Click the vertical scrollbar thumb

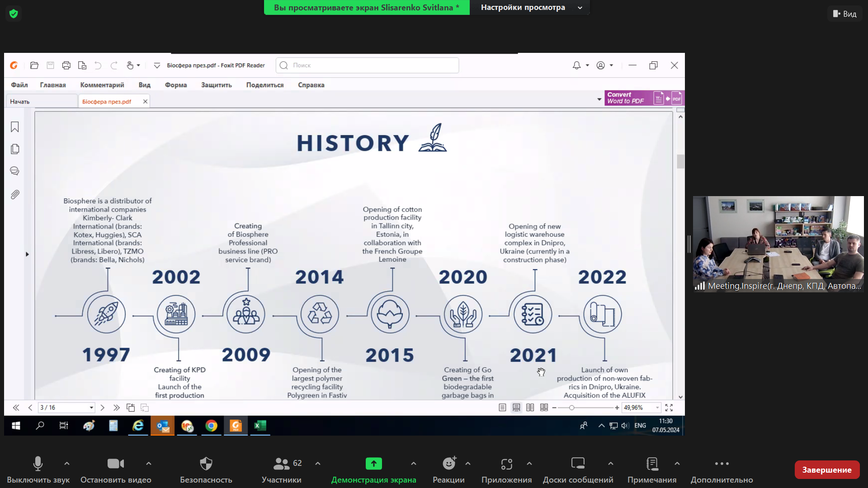pyautogui.click(x=680, y=161)
